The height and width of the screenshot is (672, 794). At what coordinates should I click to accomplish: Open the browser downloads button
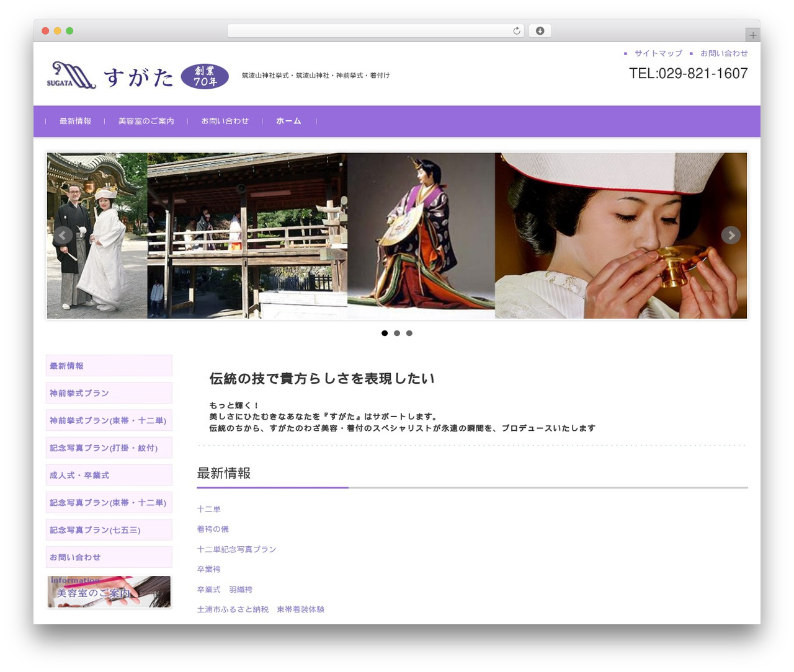(540, 31)
